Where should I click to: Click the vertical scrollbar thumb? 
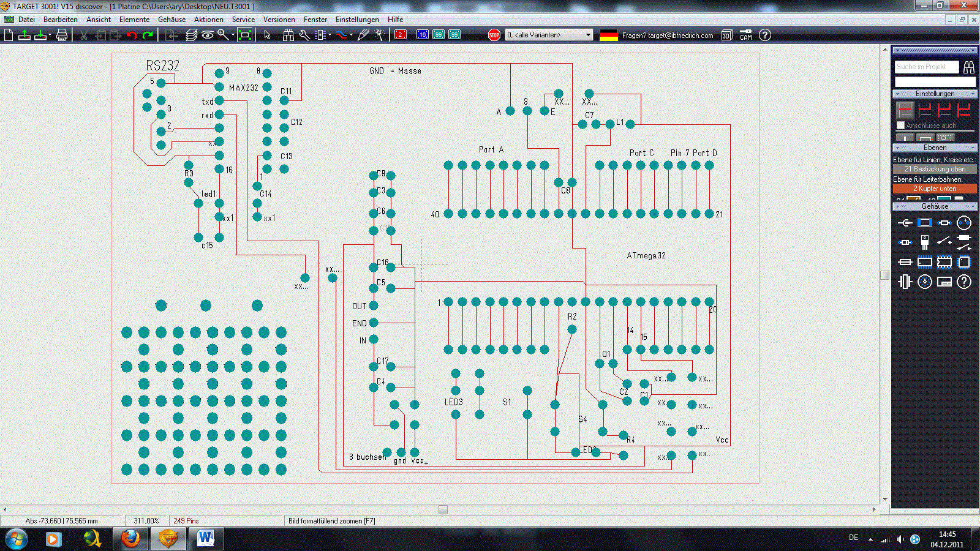884,275
